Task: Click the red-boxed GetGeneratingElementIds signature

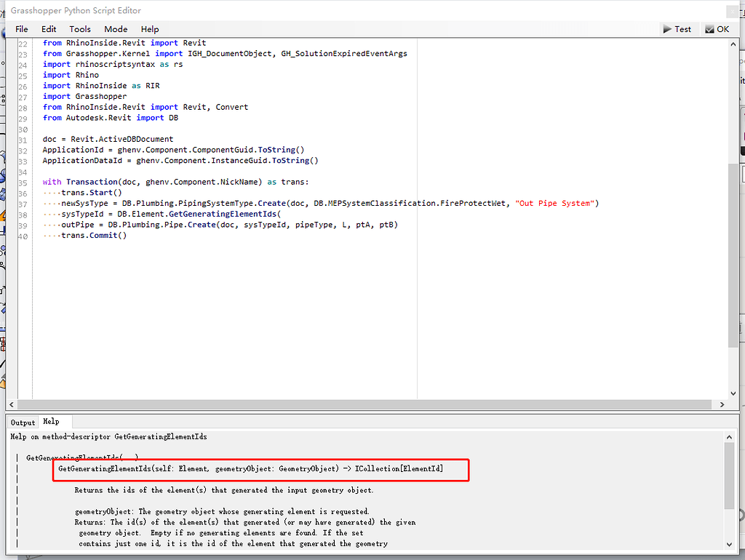Action: (x=260, y=469)
